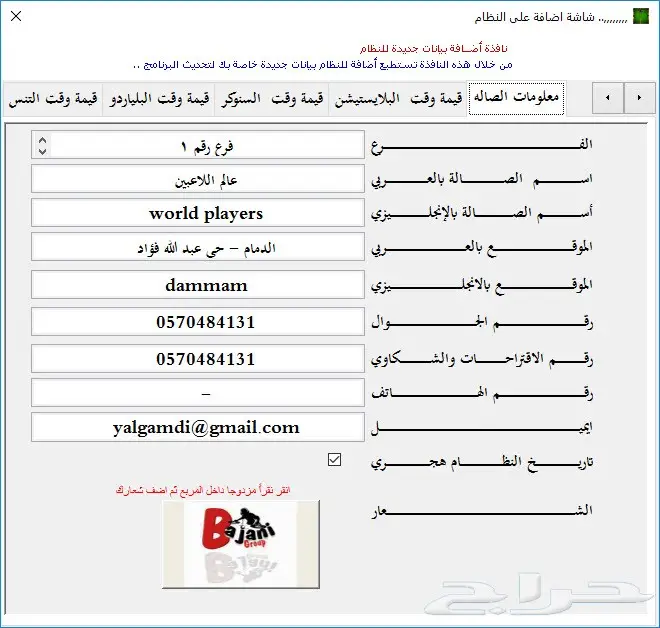Click the Bajani logo image box
Viewport: 660px width, 628px height.
pos(241,544)
